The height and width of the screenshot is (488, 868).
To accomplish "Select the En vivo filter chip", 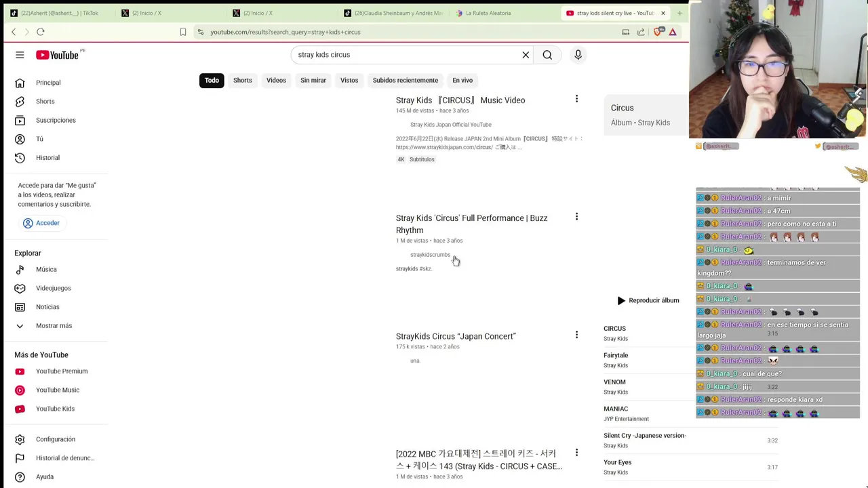I will click(x=462, y=80).
